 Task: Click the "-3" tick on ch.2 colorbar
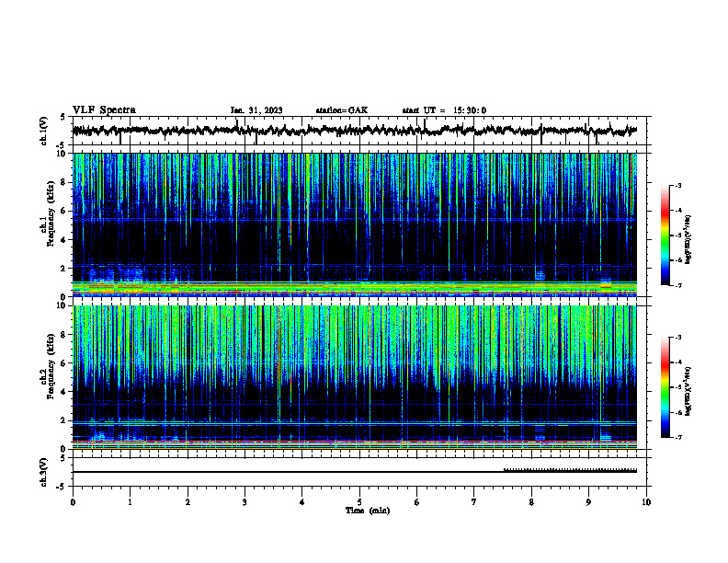coord(678,338)
